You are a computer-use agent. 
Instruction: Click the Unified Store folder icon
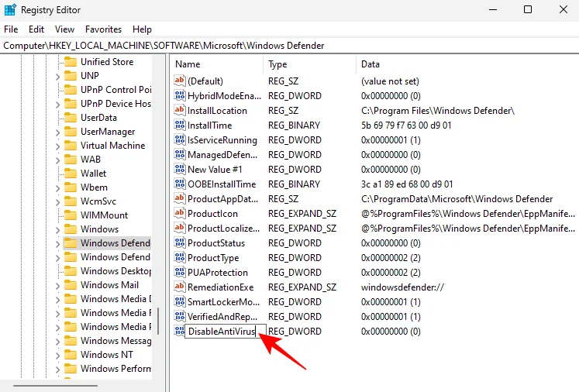[71, 62]
